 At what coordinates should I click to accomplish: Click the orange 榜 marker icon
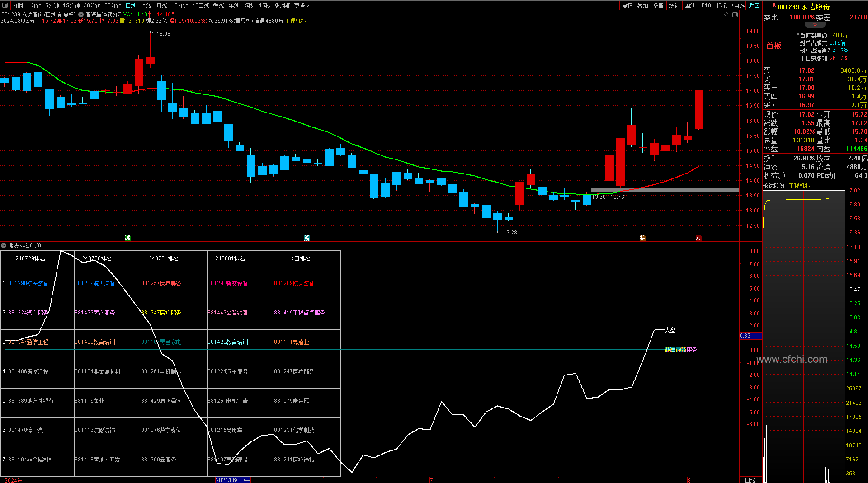pyautogui.click(x=642, y=238)
